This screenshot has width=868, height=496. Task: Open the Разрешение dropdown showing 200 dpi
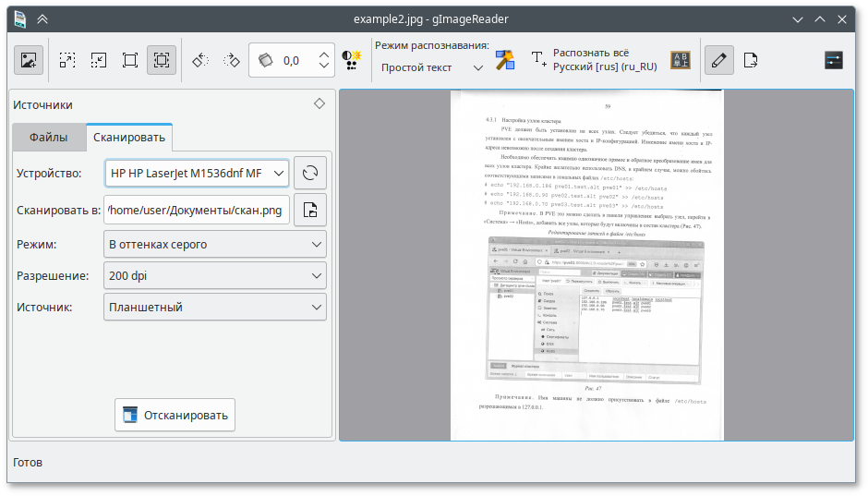point(215,275)
